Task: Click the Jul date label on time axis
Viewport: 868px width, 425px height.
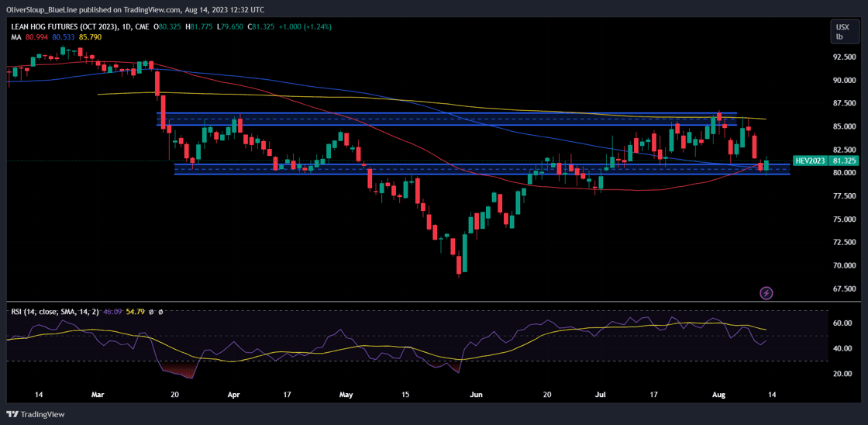Action: pos(600,395)
